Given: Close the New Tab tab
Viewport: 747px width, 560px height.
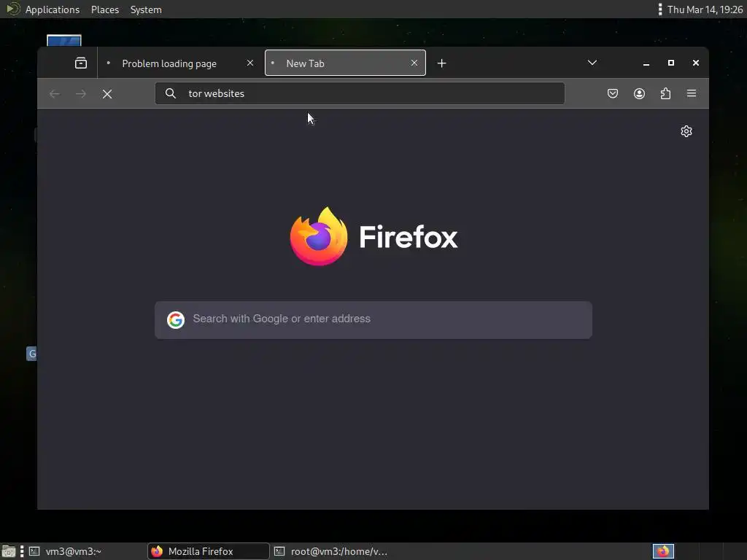Looking at the screenshot, I should point(414,63).
